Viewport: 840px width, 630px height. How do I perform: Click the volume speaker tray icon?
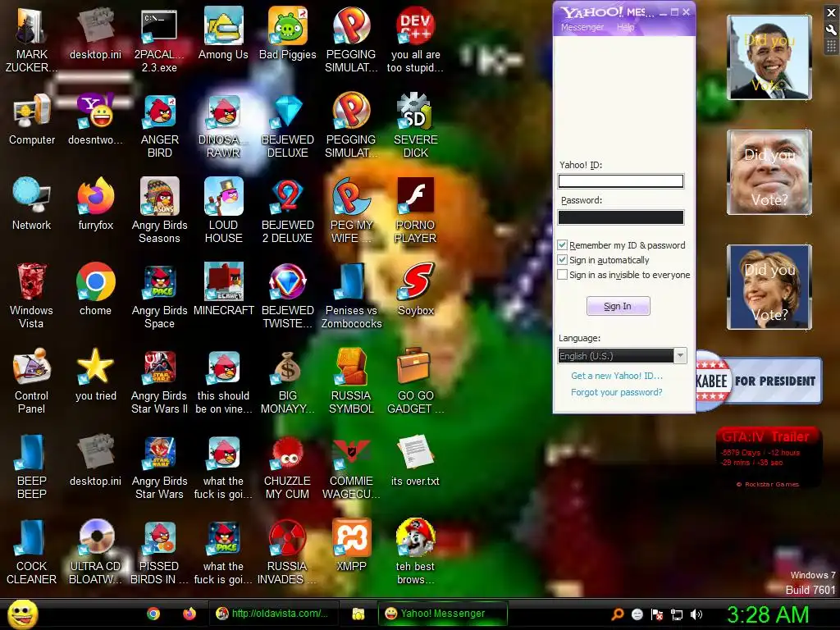tap(696, 614)
